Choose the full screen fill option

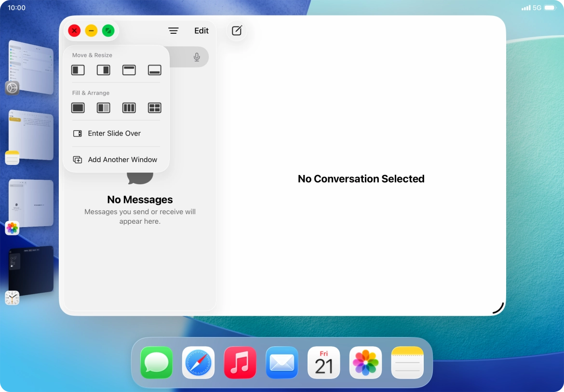tap(78, 108)
